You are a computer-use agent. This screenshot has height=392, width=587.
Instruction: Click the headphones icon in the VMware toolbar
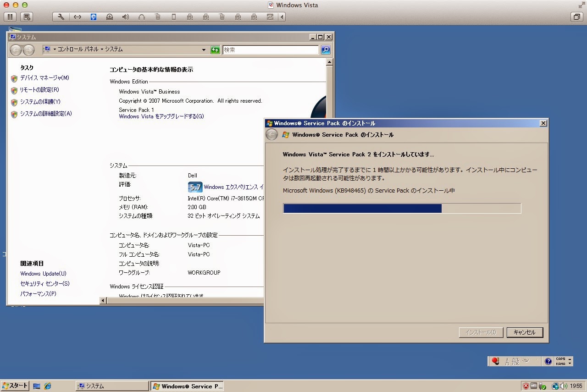141,17
